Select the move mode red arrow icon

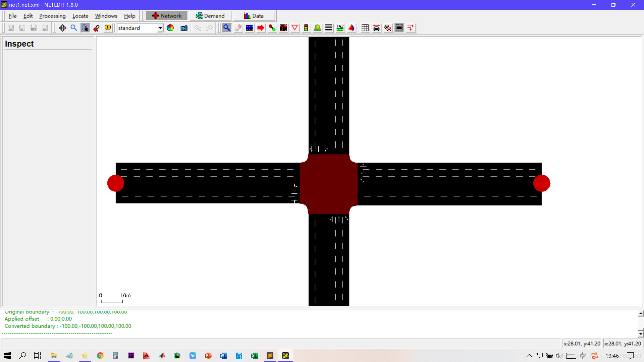tap(261, 28)
